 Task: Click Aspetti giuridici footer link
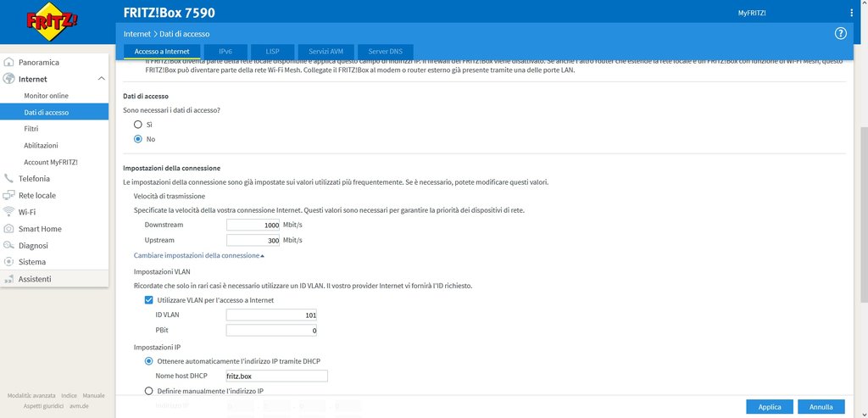tap(44, 406)
